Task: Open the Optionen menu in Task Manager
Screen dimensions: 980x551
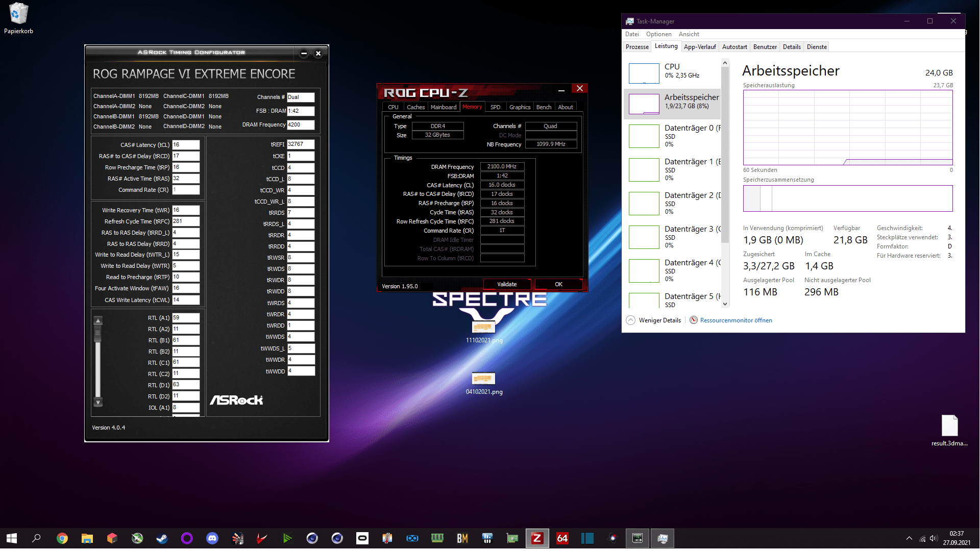Action: pyautogui.click(x=658, y=34)
